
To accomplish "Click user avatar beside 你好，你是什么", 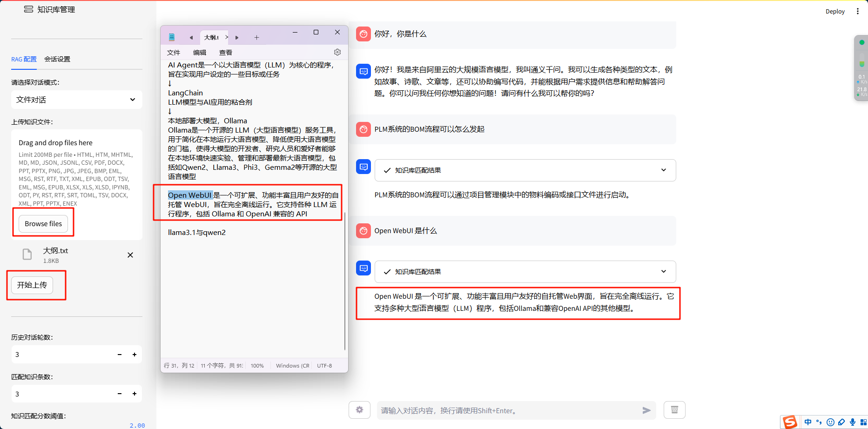I will [363, 34].
